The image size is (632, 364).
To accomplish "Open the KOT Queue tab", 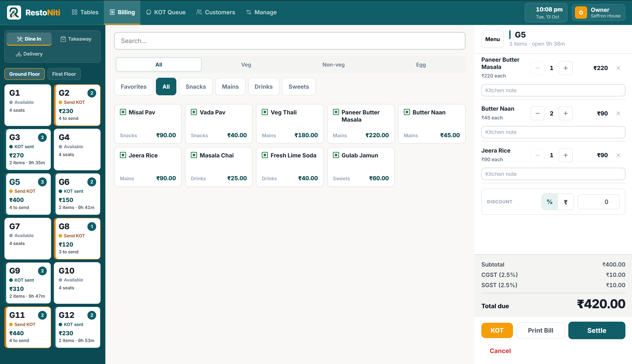I will coord(166,12).
